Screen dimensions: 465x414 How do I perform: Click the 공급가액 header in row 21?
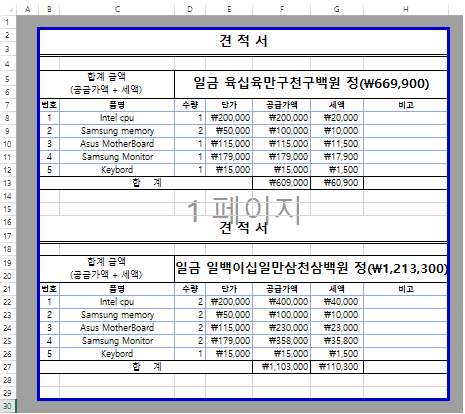[282, 289]
